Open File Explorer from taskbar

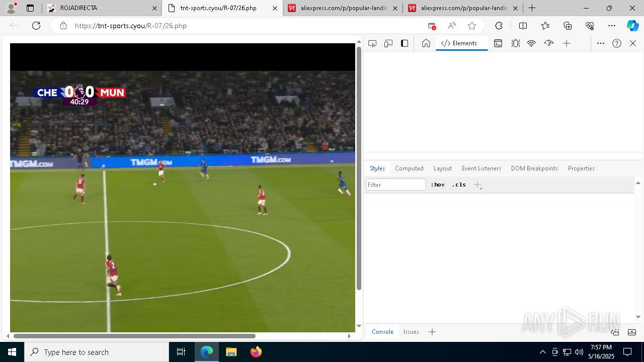[231, 352]
